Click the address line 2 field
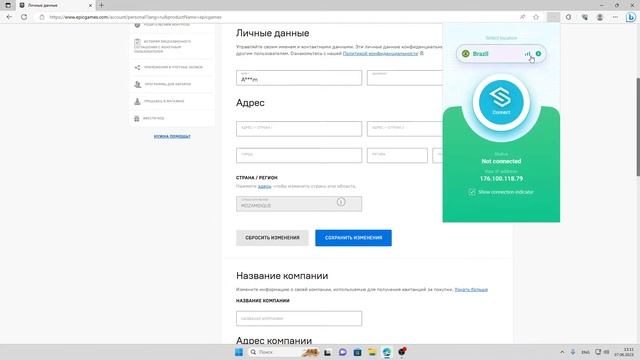Screen dimensions: 640x360 point(404,129)
